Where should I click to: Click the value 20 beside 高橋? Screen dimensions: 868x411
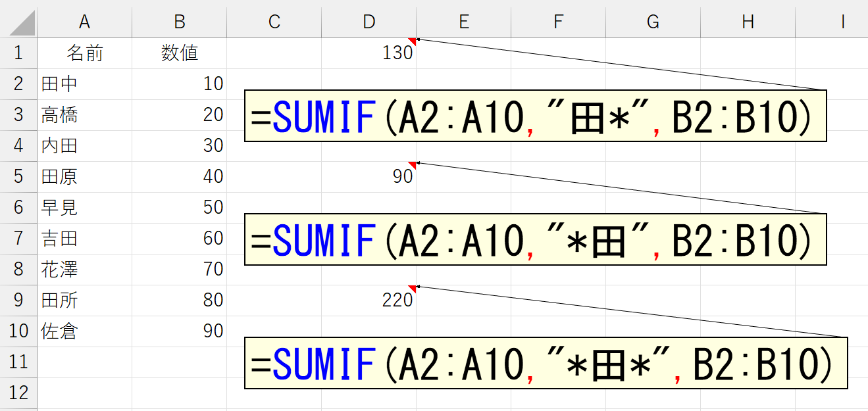(x=179, y=115)
